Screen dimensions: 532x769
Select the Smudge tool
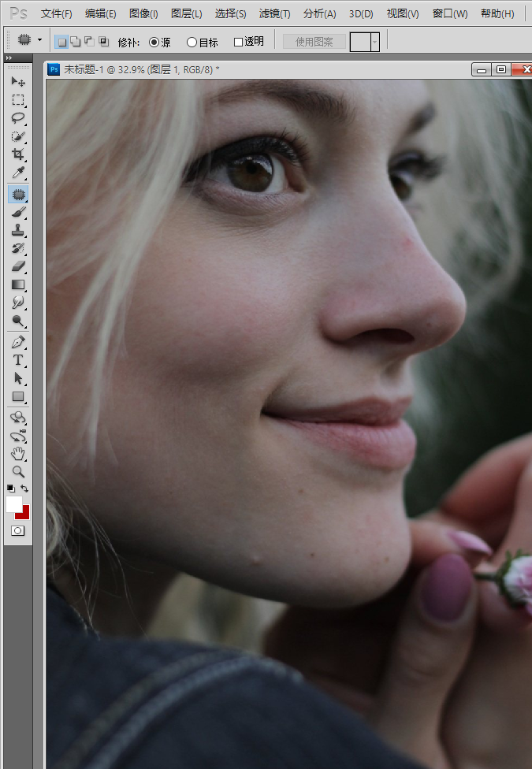point(18,303)
